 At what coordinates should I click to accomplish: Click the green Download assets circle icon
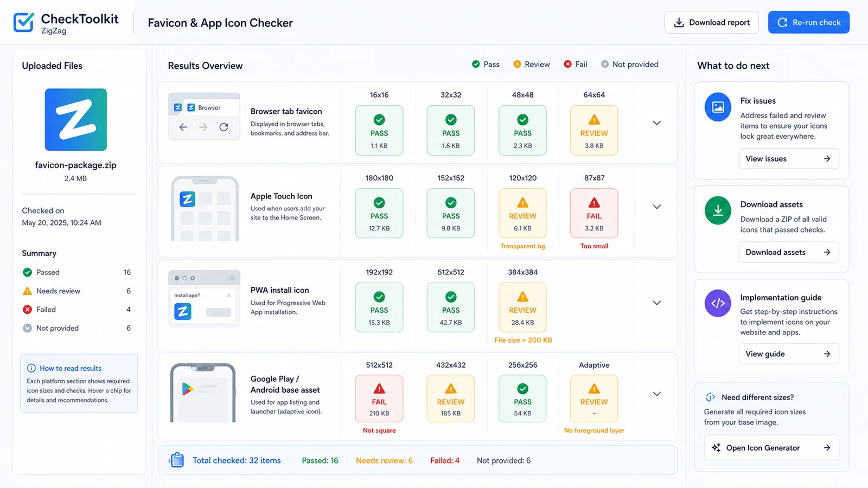click(718, 210)
